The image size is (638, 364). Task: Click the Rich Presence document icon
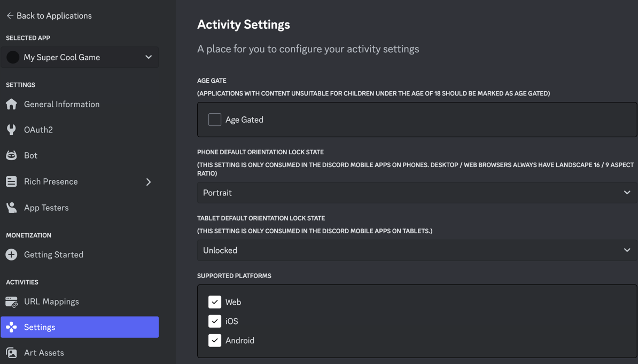[11, 181]
